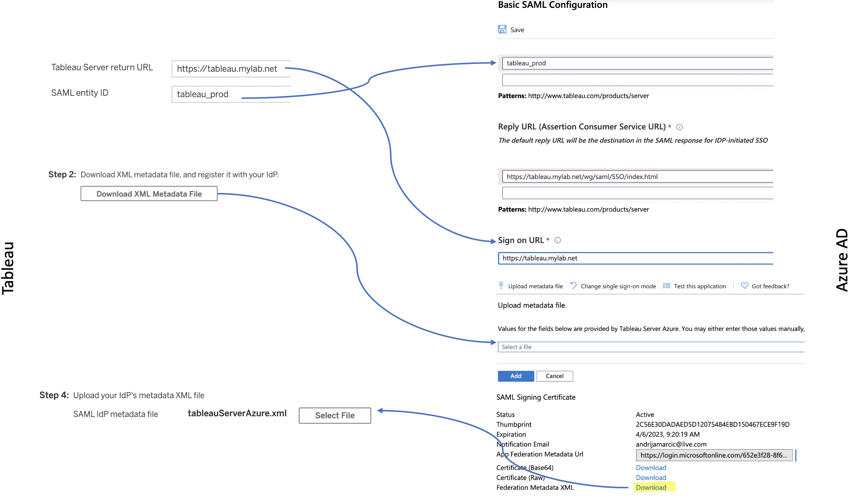Click the empty identifier field below tableau_prod
The image size is (854, 504).
pyautogui.click(x=638, y=80)
